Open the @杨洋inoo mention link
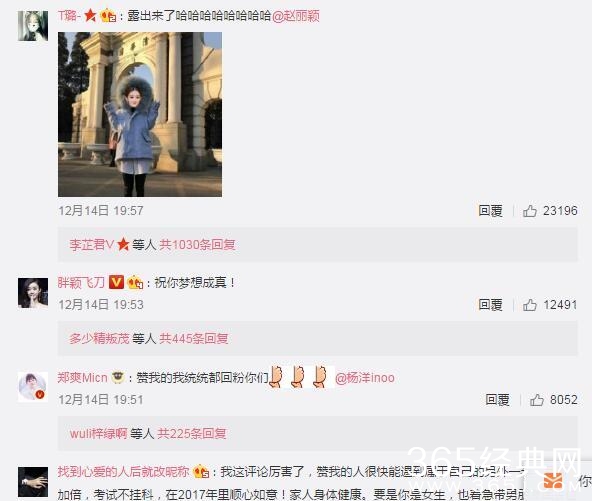The height and width of the screenshot is (501, 592). [365, 378]
